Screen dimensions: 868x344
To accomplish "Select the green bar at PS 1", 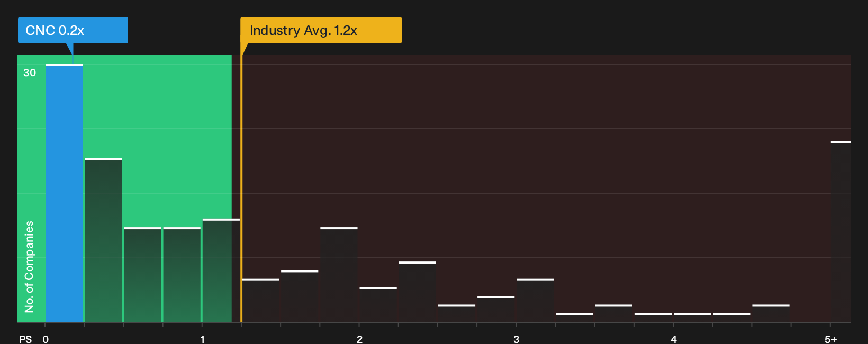I will [221, 270].
